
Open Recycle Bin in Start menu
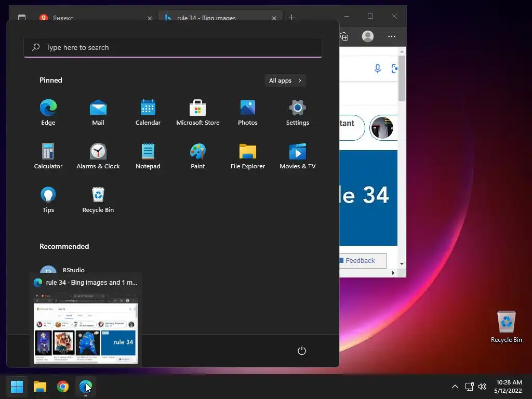[x=98, y=200]
